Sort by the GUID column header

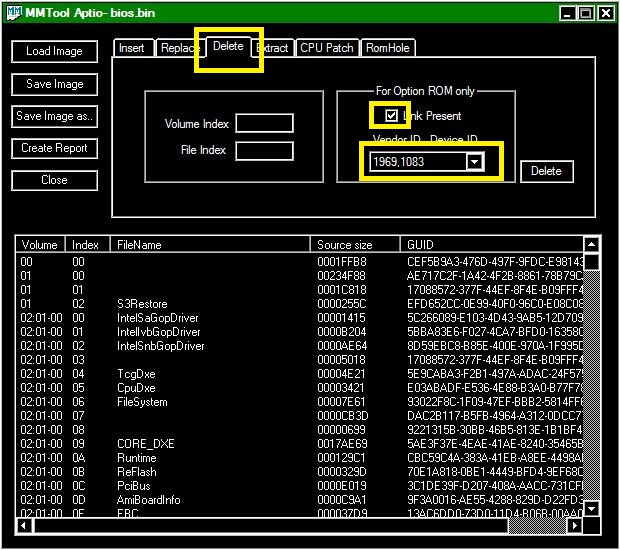click(x=492, y=245)
